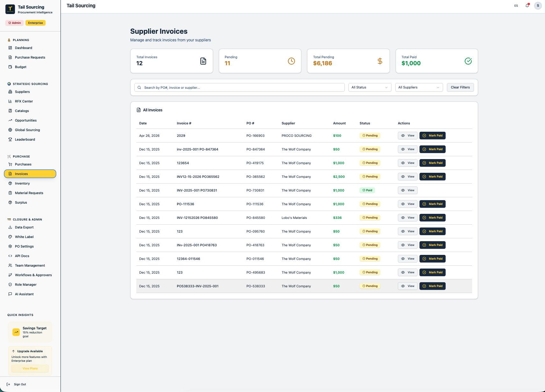The image size is (545, 392).
Task: Click the Surplus cube icon
Action: point(10,202)
